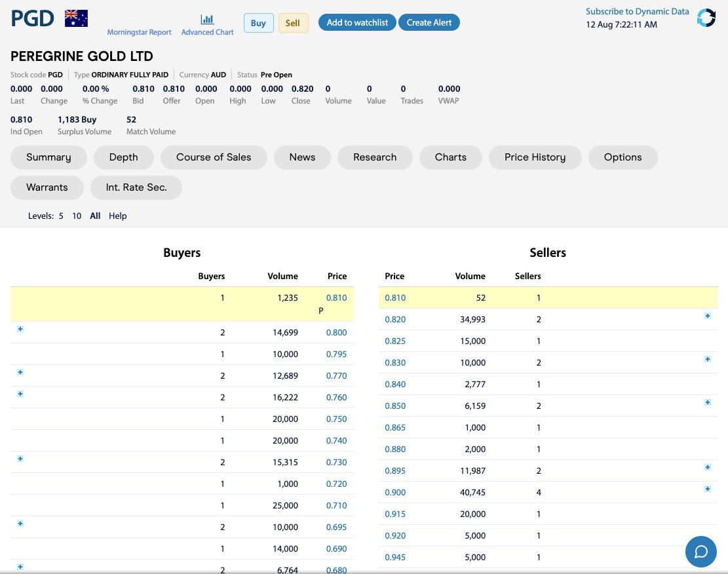Click seller volume 34,993
Screen dimensions: 728x574
[x=472, y=320]
